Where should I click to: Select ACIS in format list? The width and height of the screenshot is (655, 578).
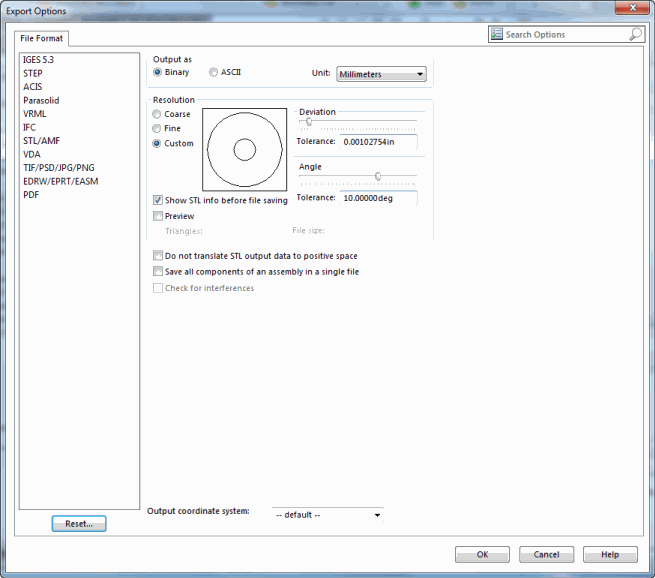pyautogui.click(x=33, y=87)
